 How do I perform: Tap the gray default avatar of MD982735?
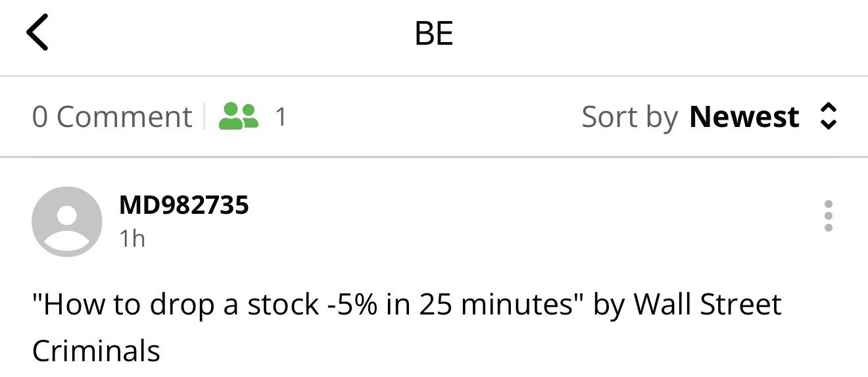click(x=67, y=221)
